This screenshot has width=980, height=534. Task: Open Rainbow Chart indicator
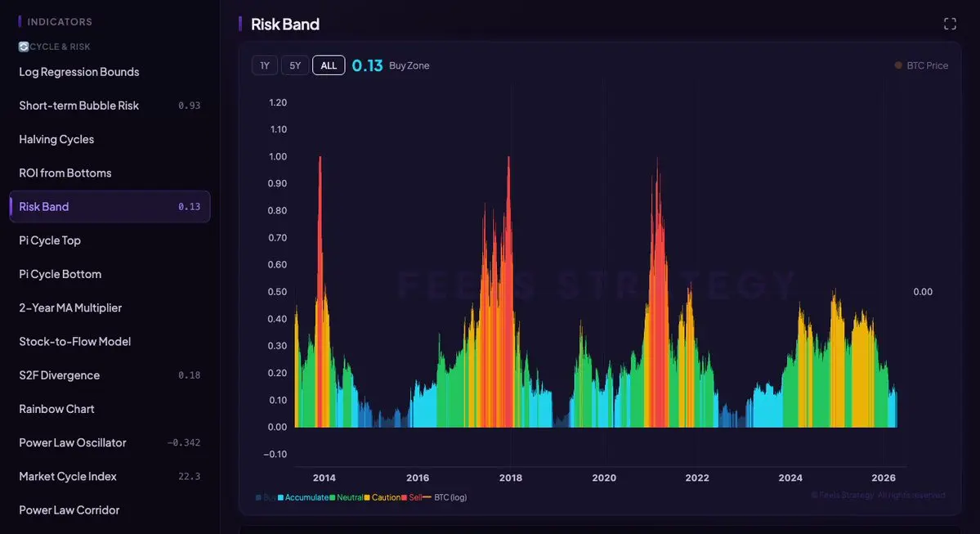click(110, 409)
